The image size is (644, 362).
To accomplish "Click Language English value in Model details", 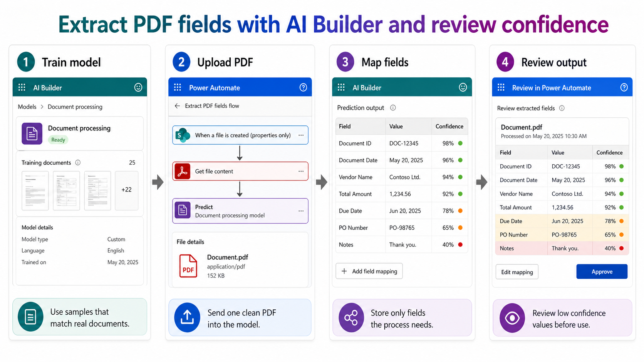I will point(116,250).
